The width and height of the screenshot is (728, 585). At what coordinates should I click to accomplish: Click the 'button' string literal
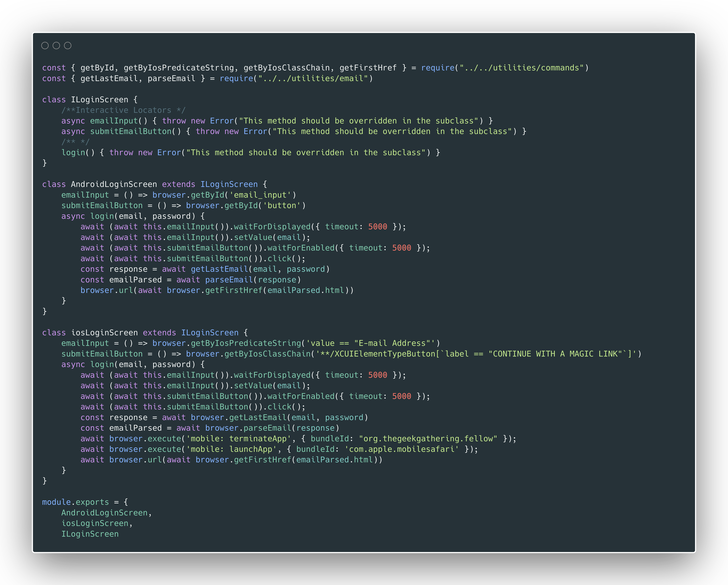pyautogui.click(x=282, y=205)
